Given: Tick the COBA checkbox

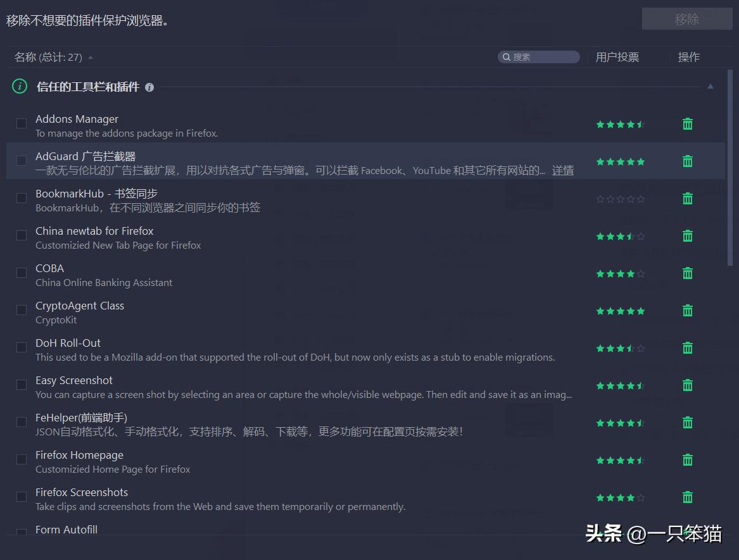Looking at the screenshot, I should coord(21,273).
